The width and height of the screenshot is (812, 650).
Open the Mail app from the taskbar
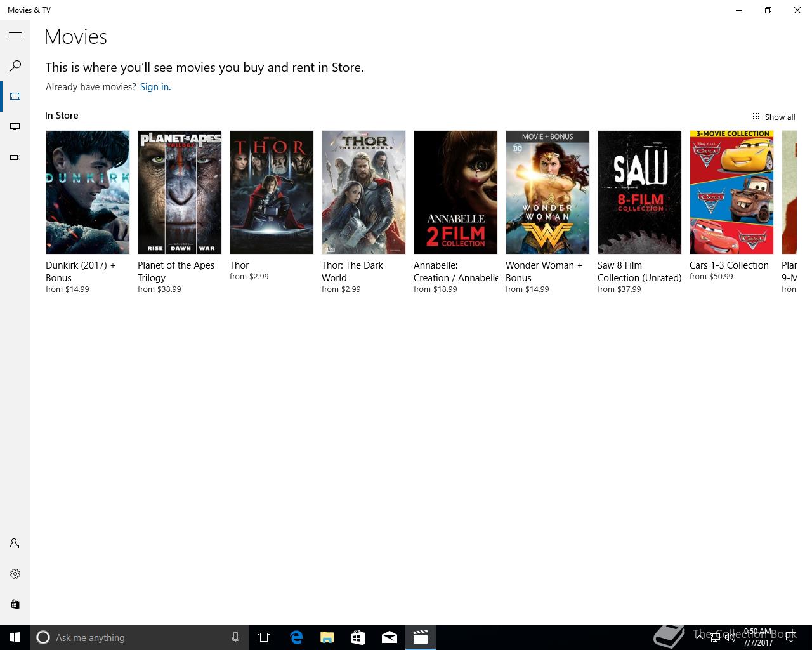tap(389, 637)
